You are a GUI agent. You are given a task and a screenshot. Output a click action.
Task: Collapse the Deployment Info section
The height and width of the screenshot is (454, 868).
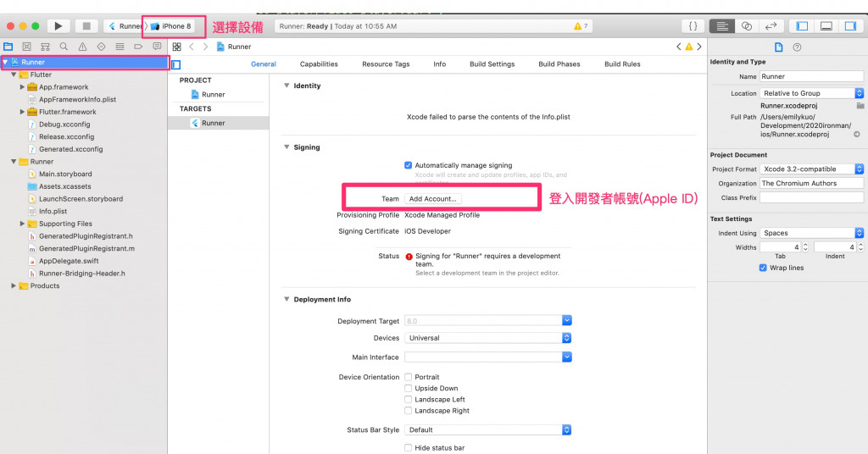287,299
